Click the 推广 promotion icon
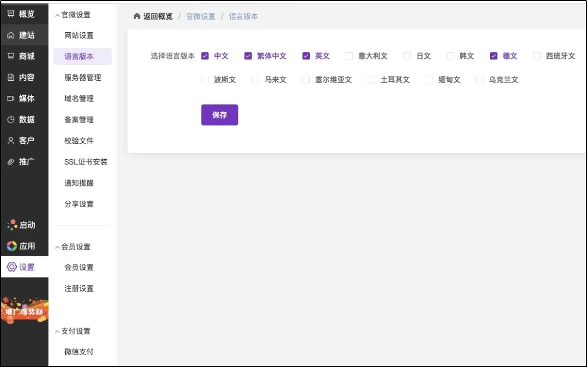The width and height of the screenshot is (588, 368). [11, 162]
